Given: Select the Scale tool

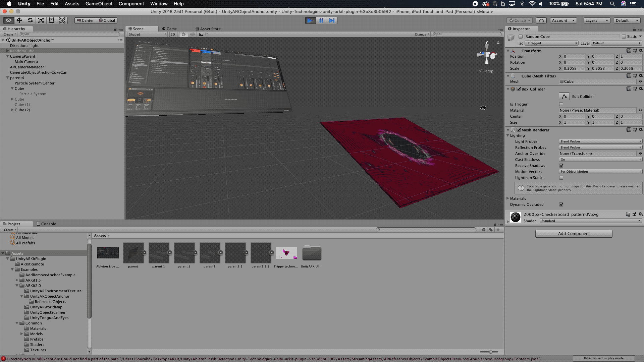Looking at the screenshot, I should pos(41,20).
